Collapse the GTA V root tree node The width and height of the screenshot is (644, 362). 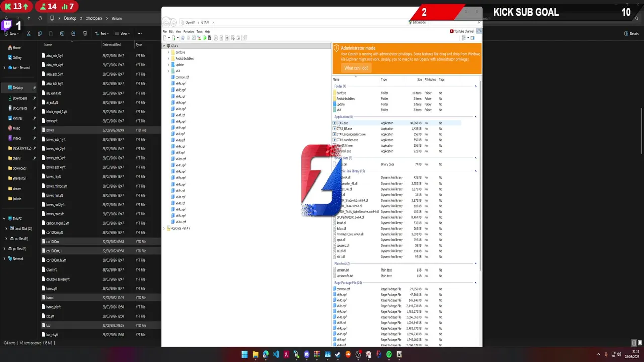click(164, 46)
